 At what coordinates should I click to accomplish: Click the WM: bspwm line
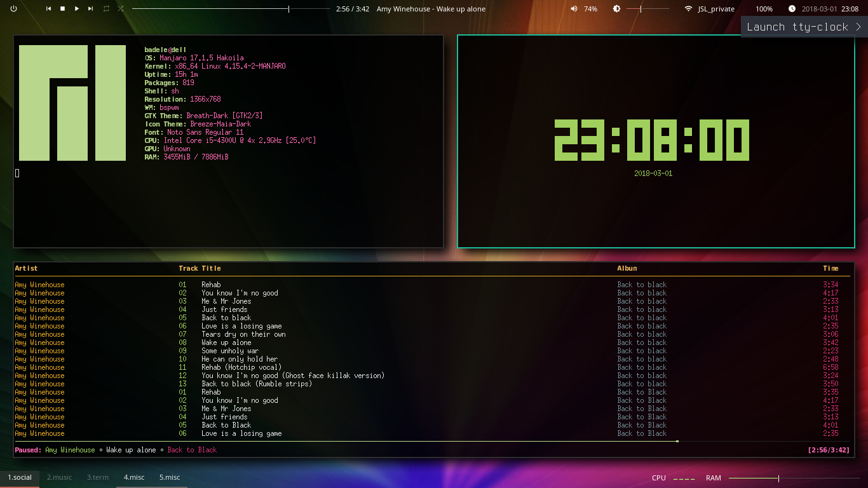coord(161,107)
